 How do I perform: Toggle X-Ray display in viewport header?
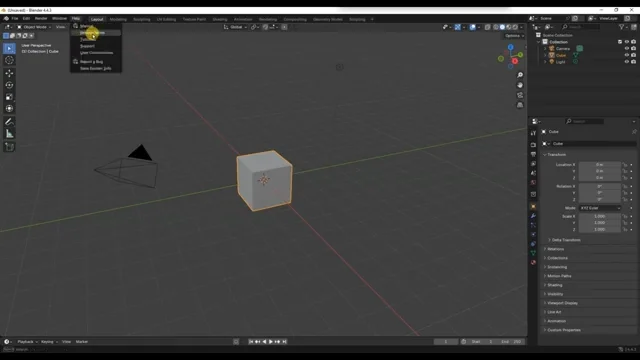tap(487, 27)
